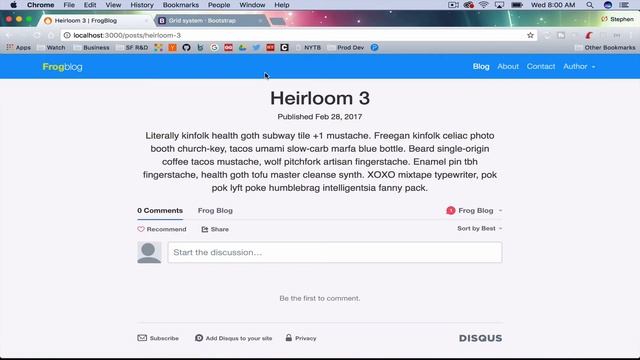Open the Business bookmarks folder
The height and width of the screenshot is (360, 640).
click(91, 47)
